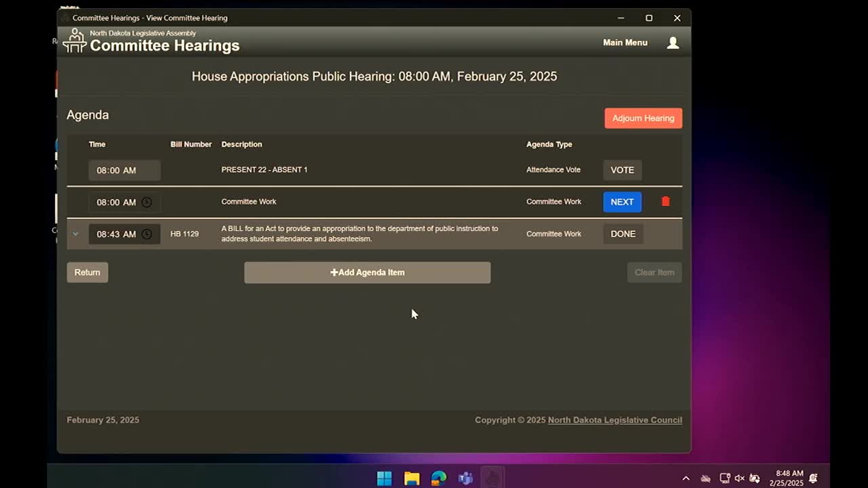Open North Dakota Legislative Council link
Image resolution: width=868 pixels, height=488 pixels.
coord(614,420)
